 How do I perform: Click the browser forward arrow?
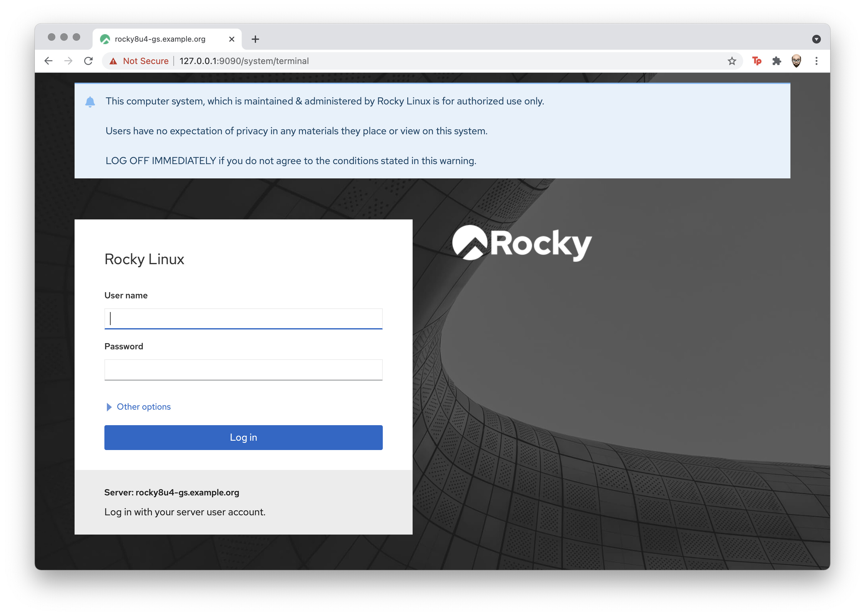pyautogui.click(x=68, y=61)
